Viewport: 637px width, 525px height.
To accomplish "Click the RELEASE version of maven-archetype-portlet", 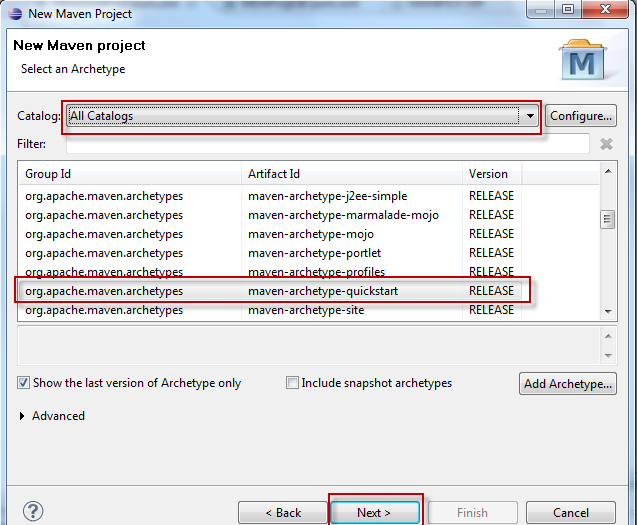I will coord(492,253).
